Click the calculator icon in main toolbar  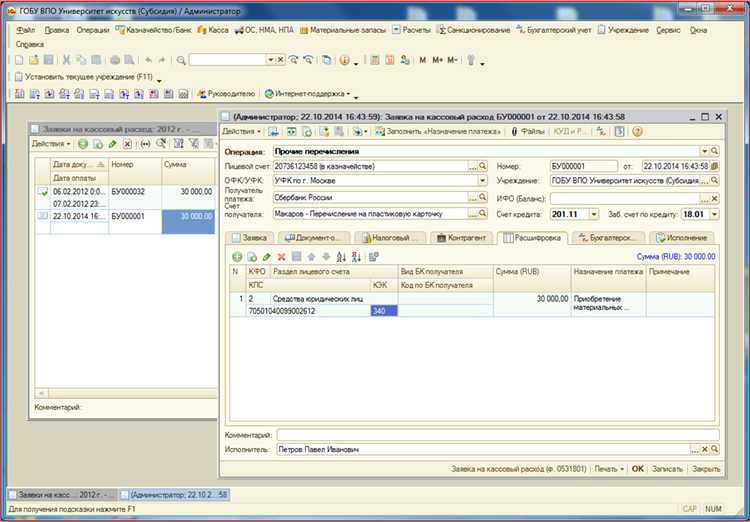(x=375, y=60)
